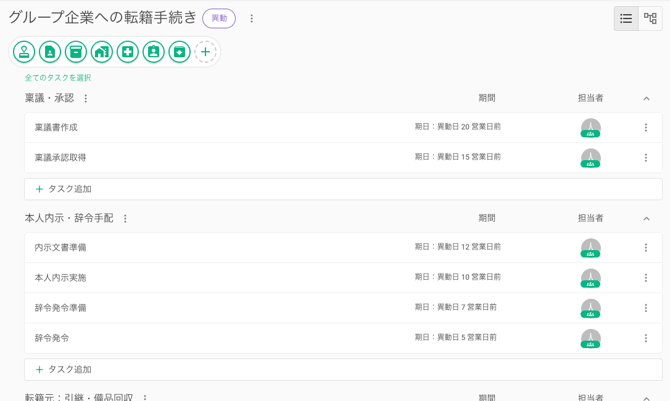Click the person document icon in the toolbar
The width and height of the screenshot is (670, 401).
click(50, 52)
